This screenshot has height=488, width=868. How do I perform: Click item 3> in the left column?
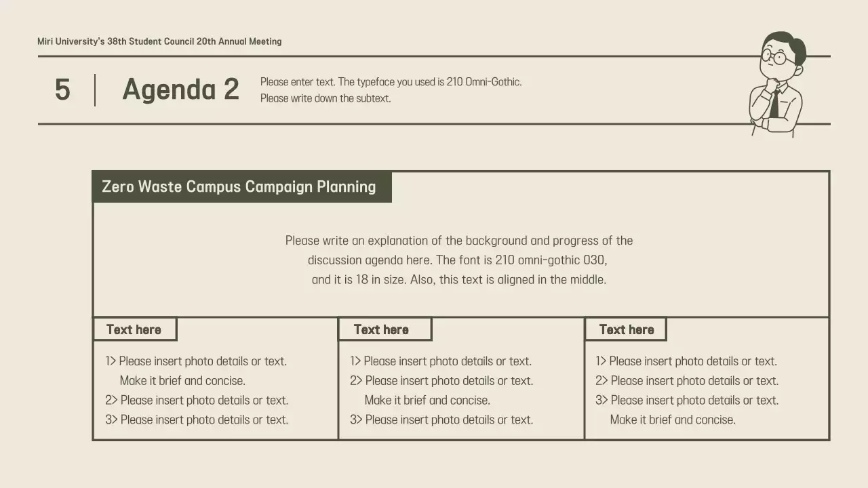[197, 420]
